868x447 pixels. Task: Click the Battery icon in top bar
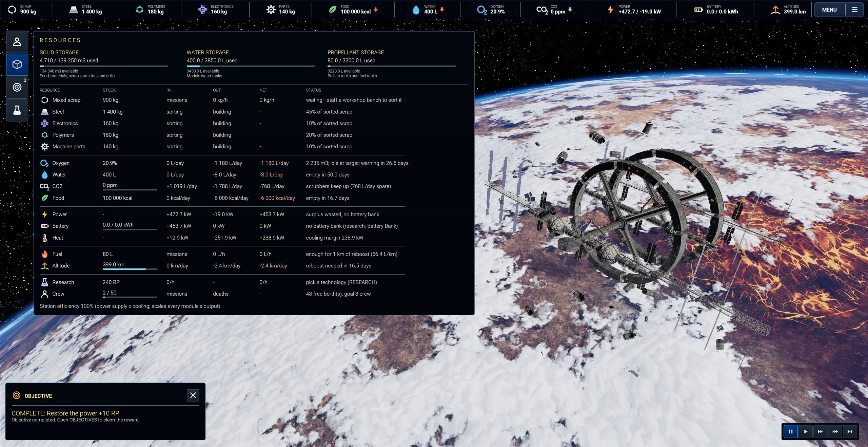698,10
